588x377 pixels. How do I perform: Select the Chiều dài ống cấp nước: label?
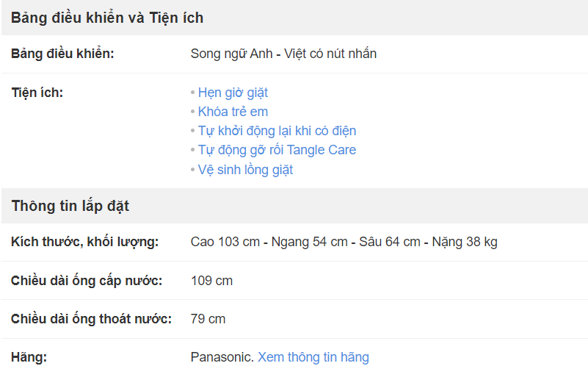coord(87,281)
